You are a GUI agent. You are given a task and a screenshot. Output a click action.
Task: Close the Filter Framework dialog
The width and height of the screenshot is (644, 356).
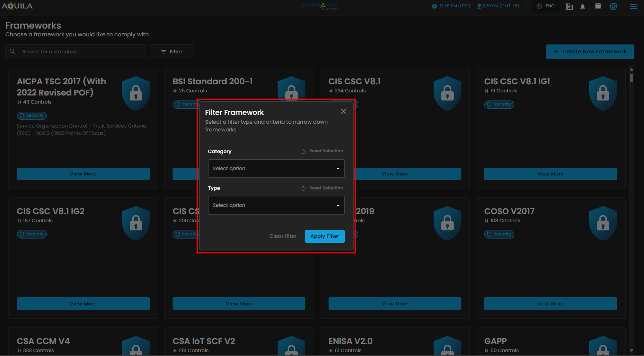(x=343, y=111)
